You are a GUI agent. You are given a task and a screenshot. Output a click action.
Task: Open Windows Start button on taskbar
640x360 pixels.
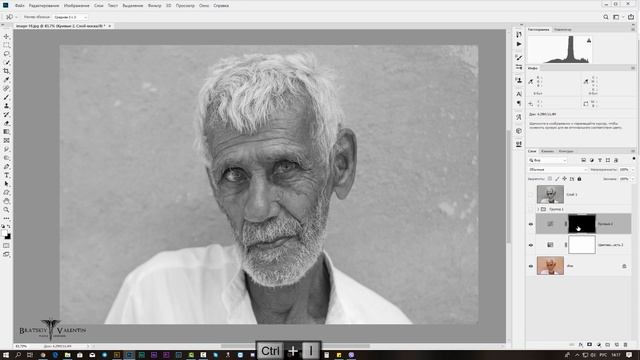(x=6, y=355)
